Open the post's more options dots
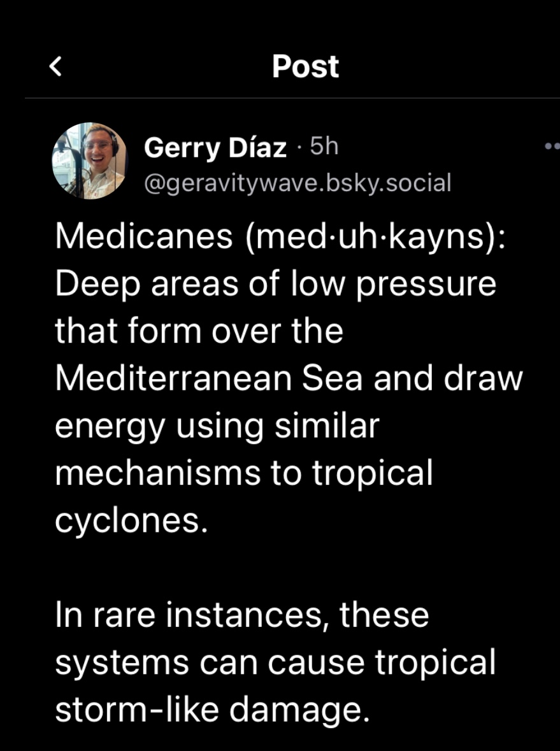 point(552,147)
